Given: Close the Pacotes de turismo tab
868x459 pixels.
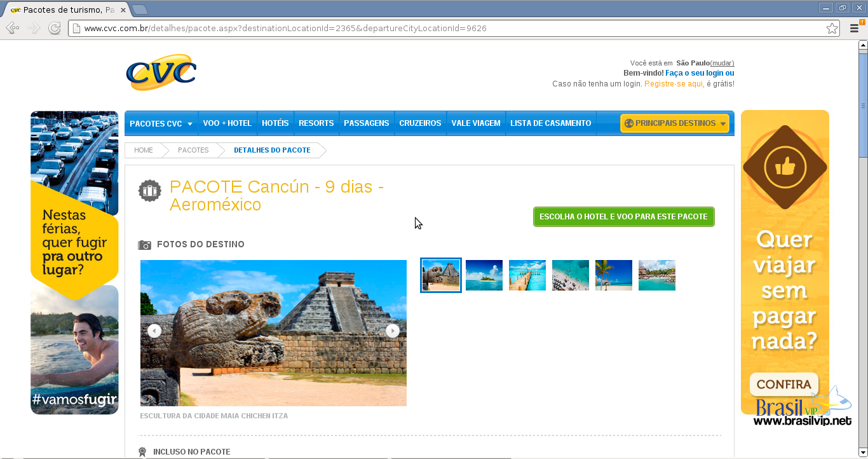Looking at the screenshot, I should coord(123,10).
